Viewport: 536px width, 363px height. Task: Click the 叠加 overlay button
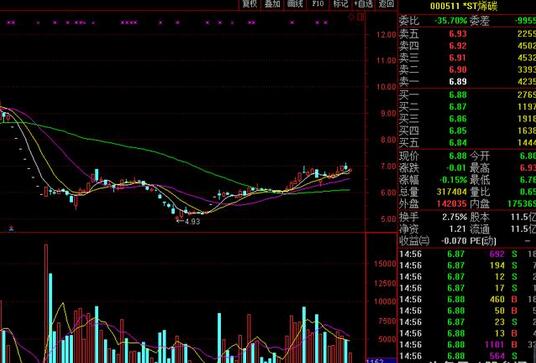(272, 4)
